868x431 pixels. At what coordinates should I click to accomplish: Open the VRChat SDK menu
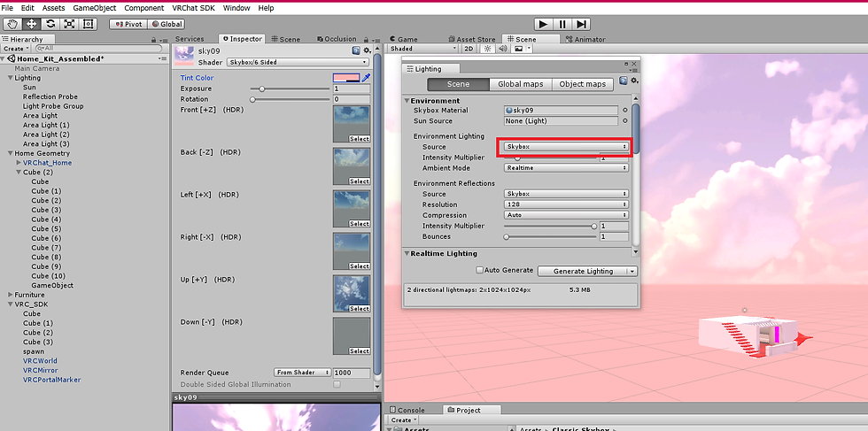[x=194, y=8]
